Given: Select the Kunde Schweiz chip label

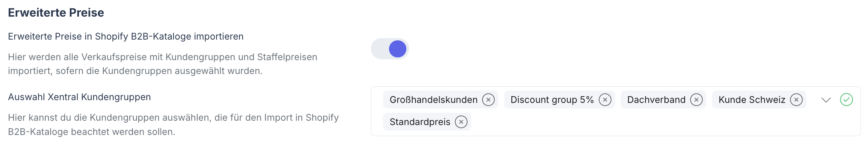Looking at the screenshot, I should [x=752, y=100].
